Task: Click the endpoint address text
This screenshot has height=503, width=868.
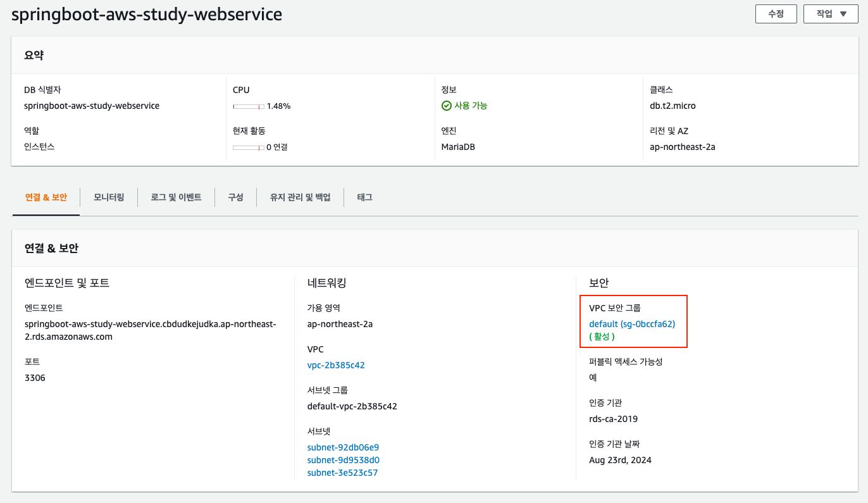Action: (x=151, y=330)
